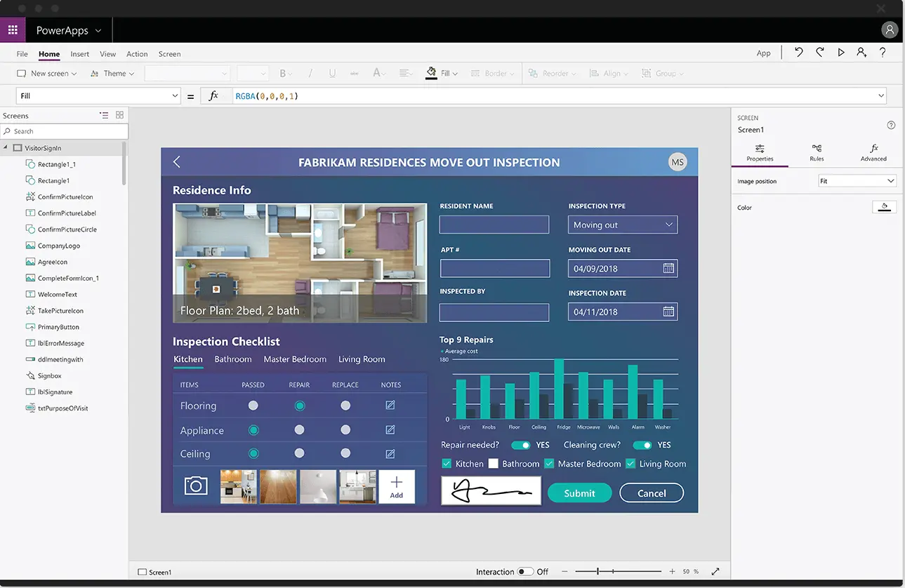This screenshot has height=588, width=905.
Task: Open the View ribbon tab
Action: [107, 54]
